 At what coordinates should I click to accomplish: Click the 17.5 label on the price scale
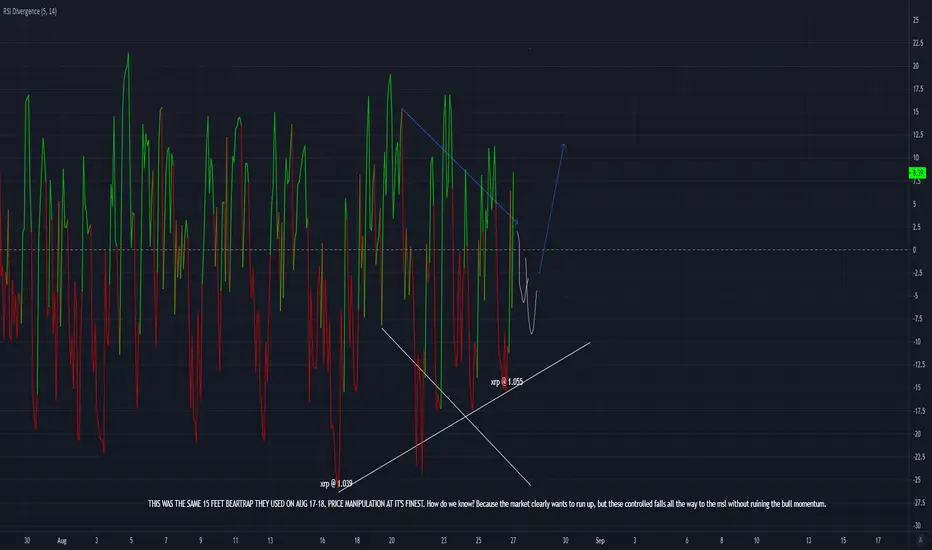tap(918, 89)
